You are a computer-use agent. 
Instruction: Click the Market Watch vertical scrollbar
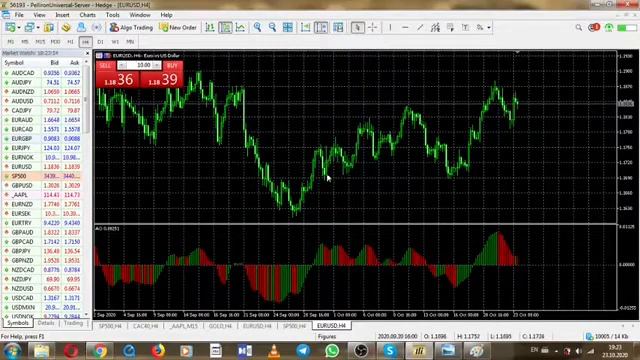[86, 100]
